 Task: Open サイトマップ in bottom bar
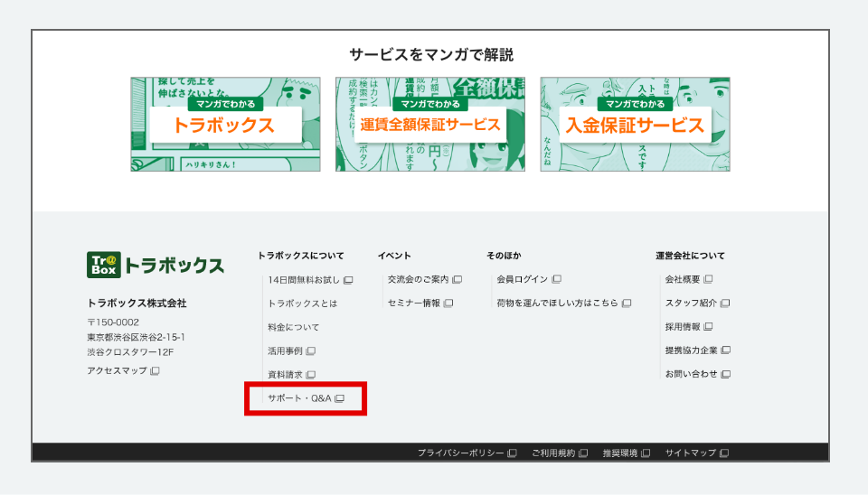(x=691, y=453)
